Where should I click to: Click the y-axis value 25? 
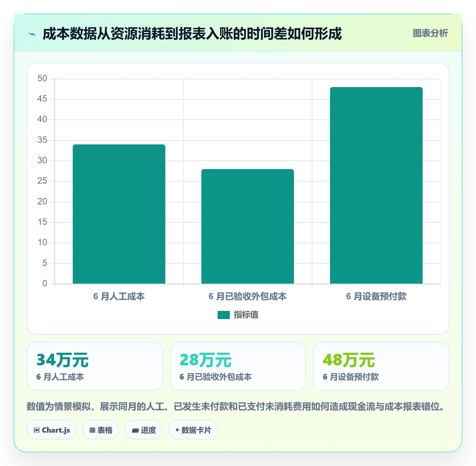(x=42, y=181)
